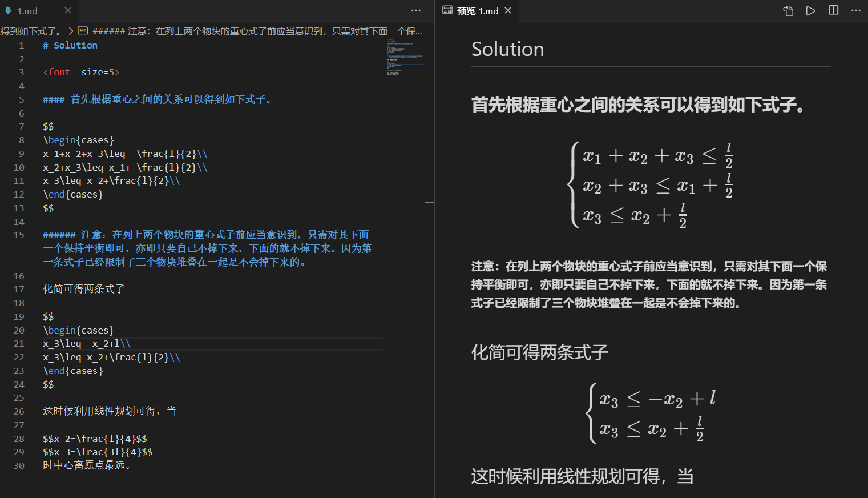Click the file icon on the 1.md tab
Image resolution: width=868 pixels, height=498 pixels.
8,10
